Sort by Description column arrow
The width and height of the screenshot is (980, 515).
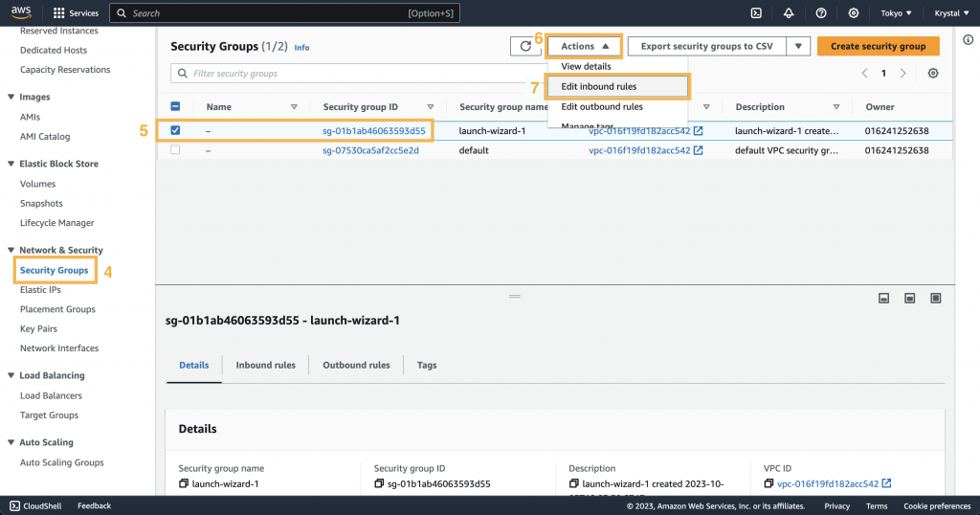point(836,107)
